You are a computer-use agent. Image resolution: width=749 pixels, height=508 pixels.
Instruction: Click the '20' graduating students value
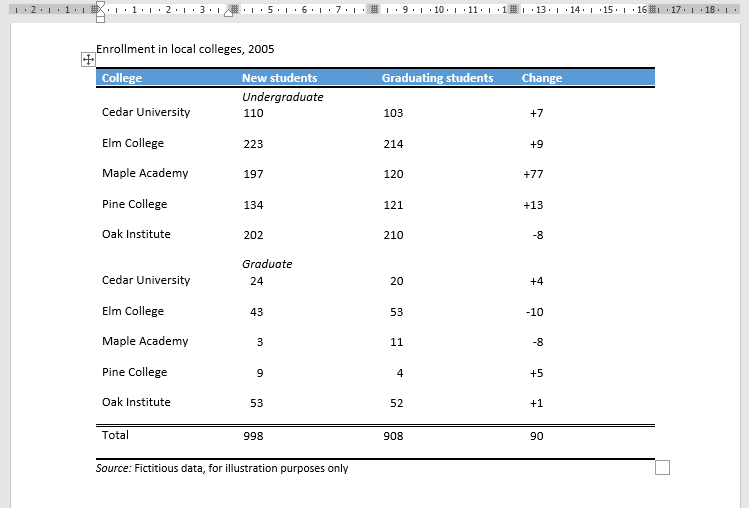pos(396,281)
